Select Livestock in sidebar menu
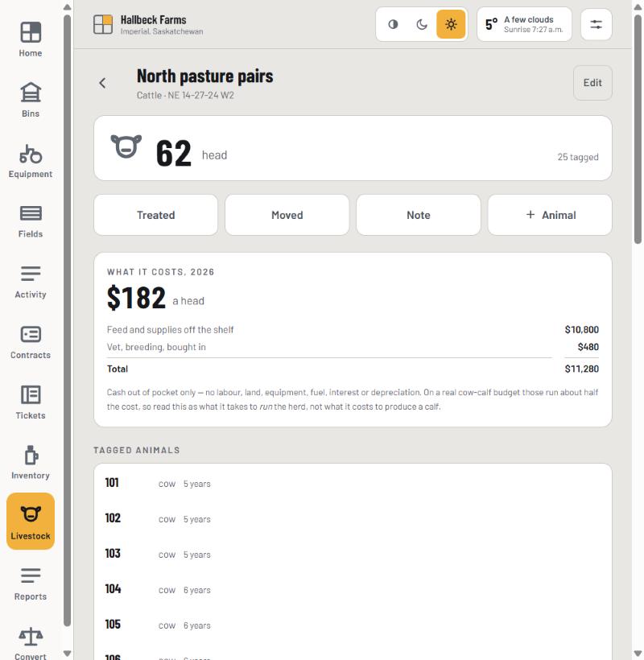Image resolution: width=644 pixels, height=660 pixels. pyautogui.click(x=31, y=521)
